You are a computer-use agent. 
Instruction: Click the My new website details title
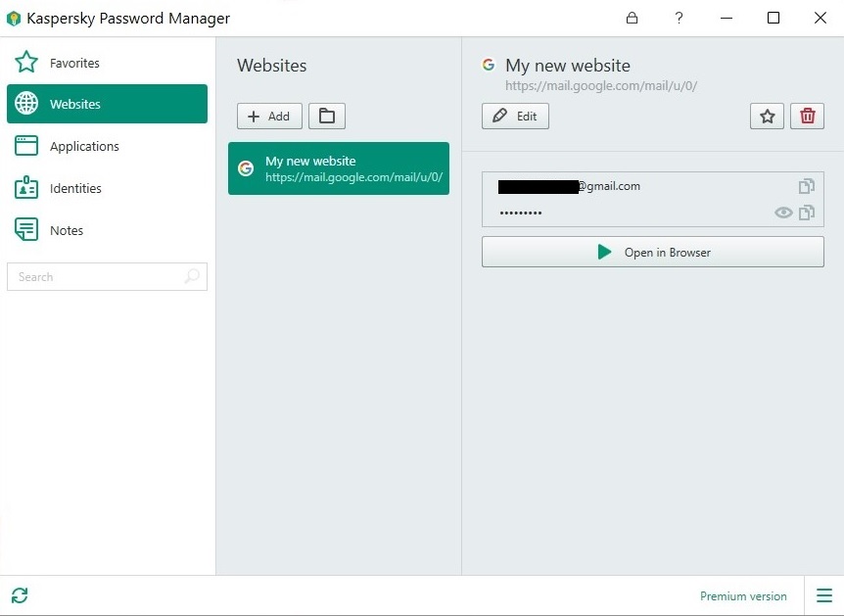pyautogui.click(x=568, y=66)
